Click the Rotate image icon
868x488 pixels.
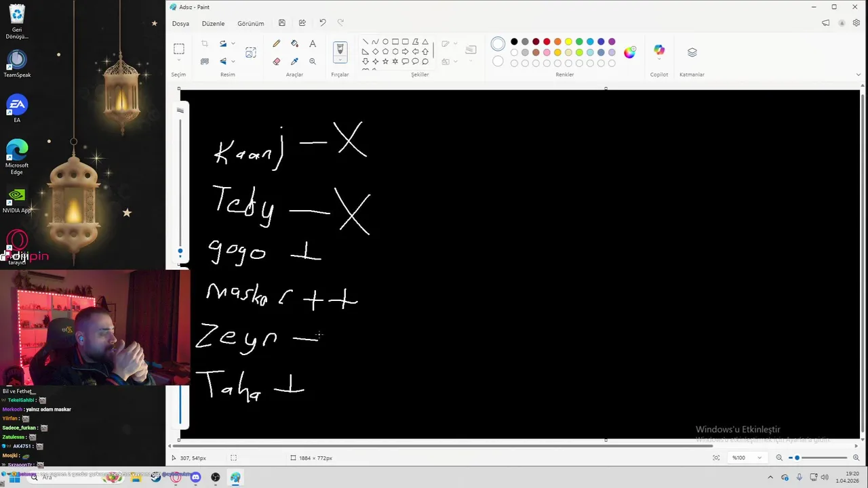pos(223,43)
